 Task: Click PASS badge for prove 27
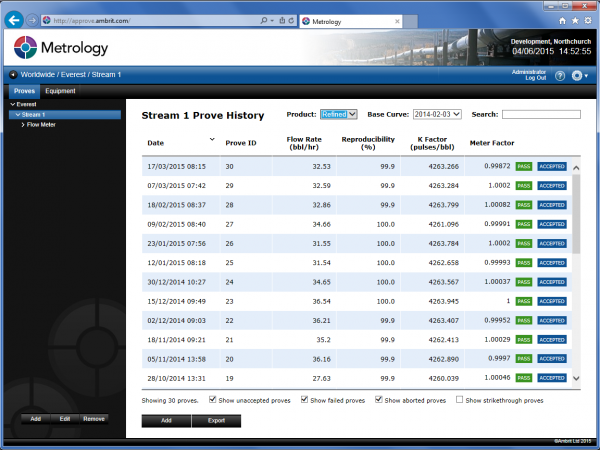point(524,224)
